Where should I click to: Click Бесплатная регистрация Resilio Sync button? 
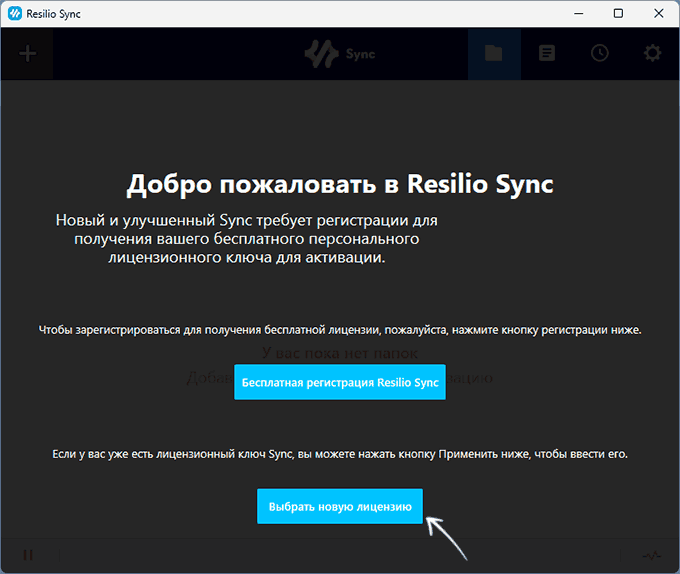[x=340, y=382]
